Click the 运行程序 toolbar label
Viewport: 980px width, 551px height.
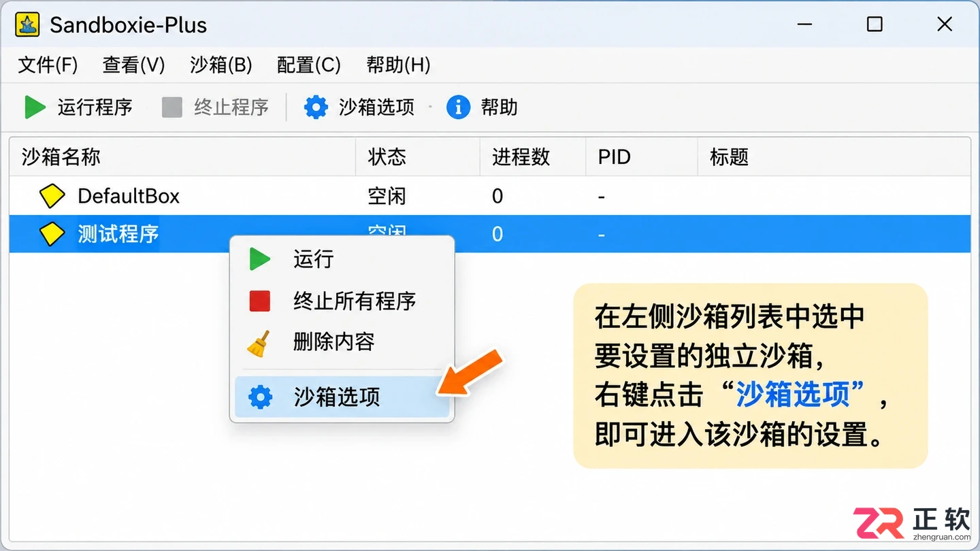click(95, 107)
